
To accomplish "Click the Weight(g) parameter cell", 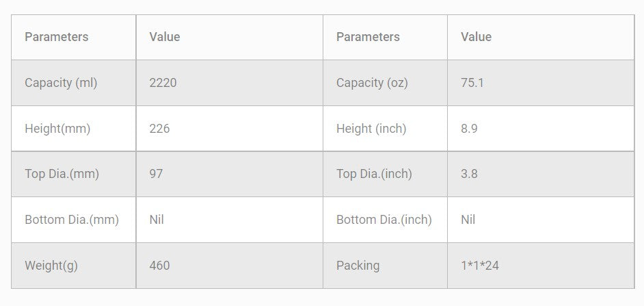I will 51,266.
